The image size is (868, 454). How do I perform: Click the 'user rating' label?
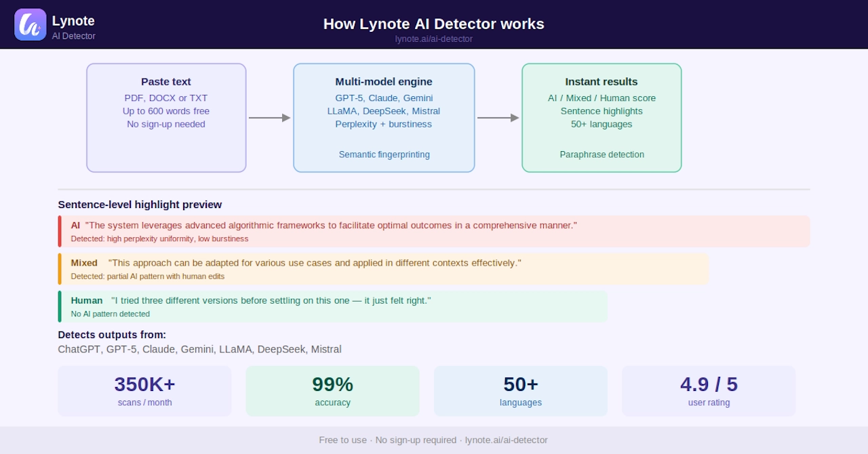click(x=709, y=403)
